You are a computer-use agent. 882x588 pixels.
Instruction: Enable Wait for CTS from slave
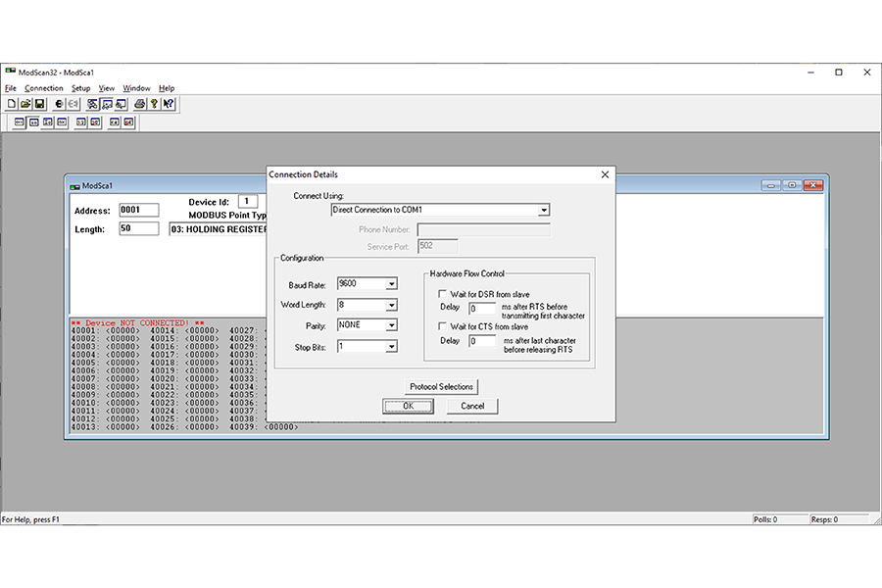click(442, 326)
